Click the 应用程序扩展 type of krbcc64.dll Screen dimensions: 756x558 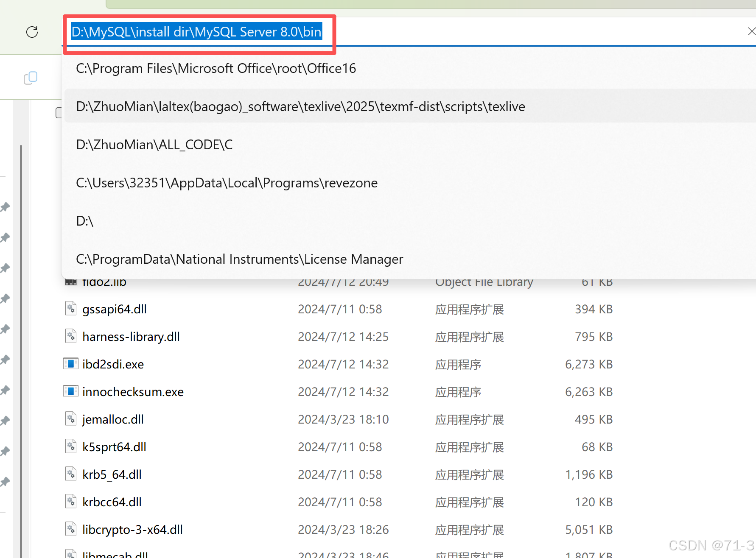470,502
